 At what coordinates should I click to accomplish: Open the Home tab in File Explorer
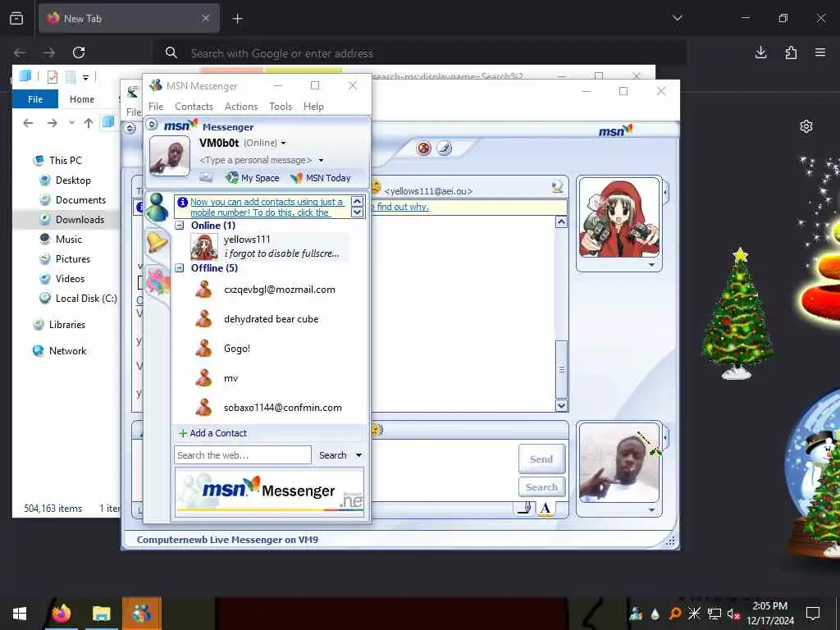click(x=82, y=99)
